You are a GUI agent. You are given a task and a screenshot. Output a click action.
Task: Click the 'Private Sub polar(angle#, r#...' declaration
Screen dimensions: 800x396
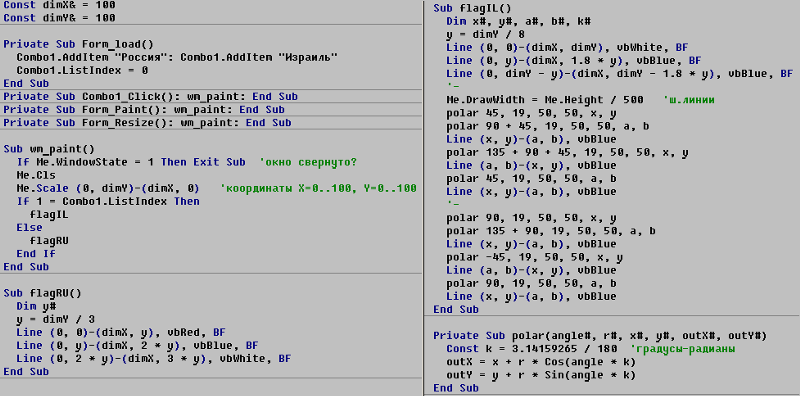click(x=600, y=336)
